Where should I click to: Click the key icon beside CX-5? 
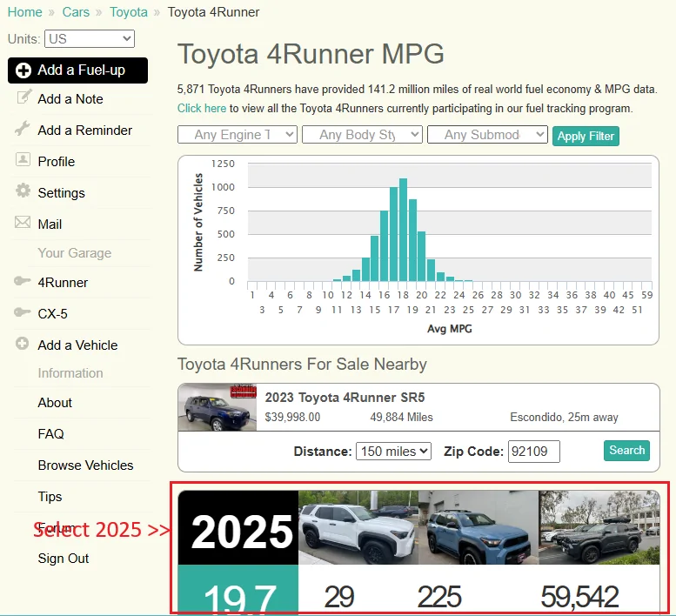pos(23,312)
